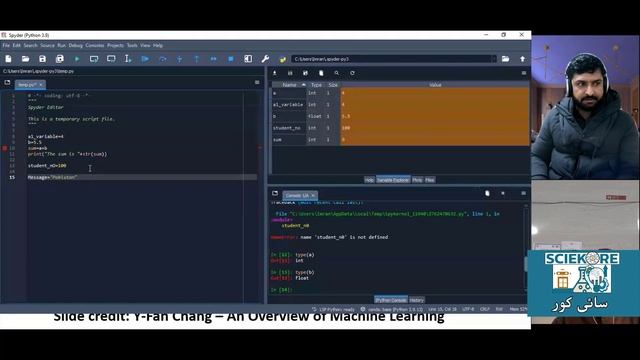Browse editor tabs icon
640x360 pixels.
click(x=7, y=82)
